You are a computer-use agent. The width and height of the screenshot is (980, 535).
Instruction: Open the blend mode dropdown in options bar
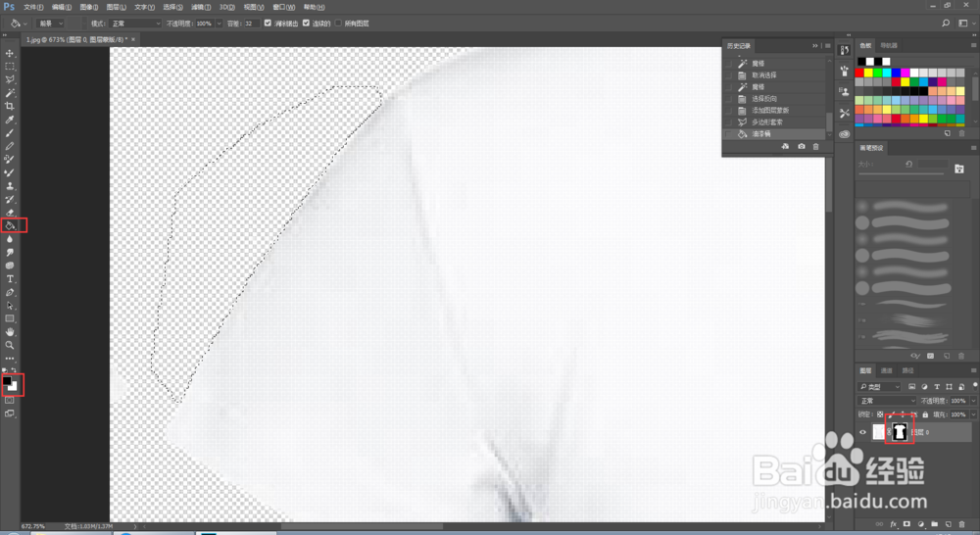135,24
